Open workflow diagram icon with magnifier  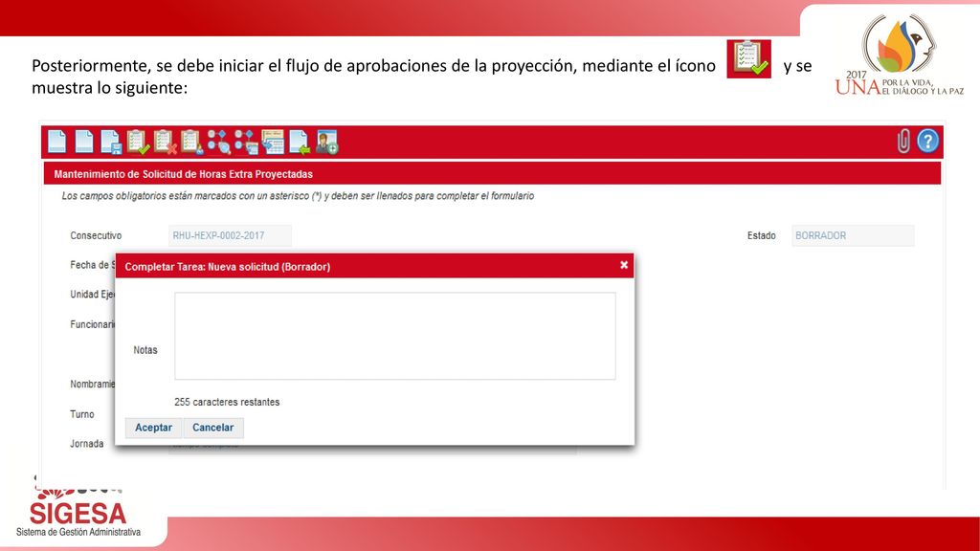click(x=219, y=142)
